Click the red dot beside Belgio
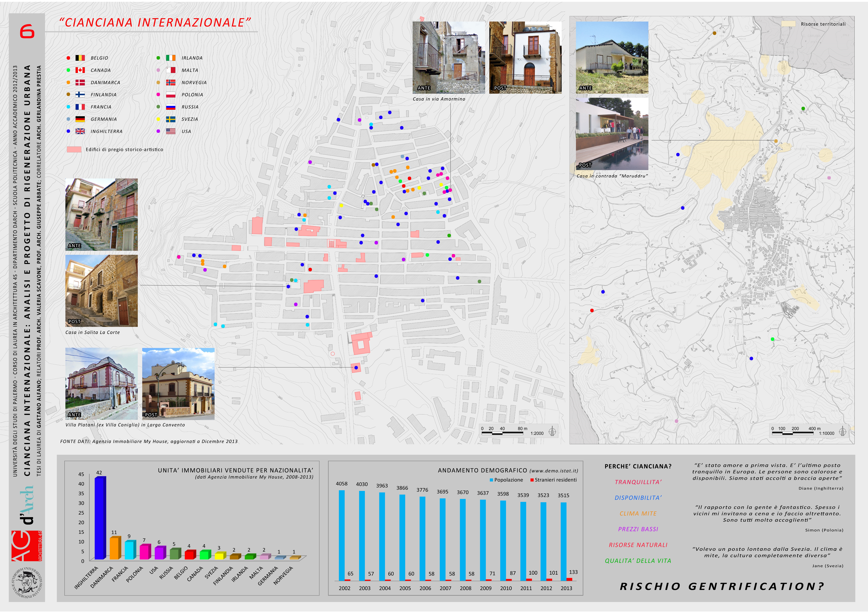The image size is (868, 613). 68,58
